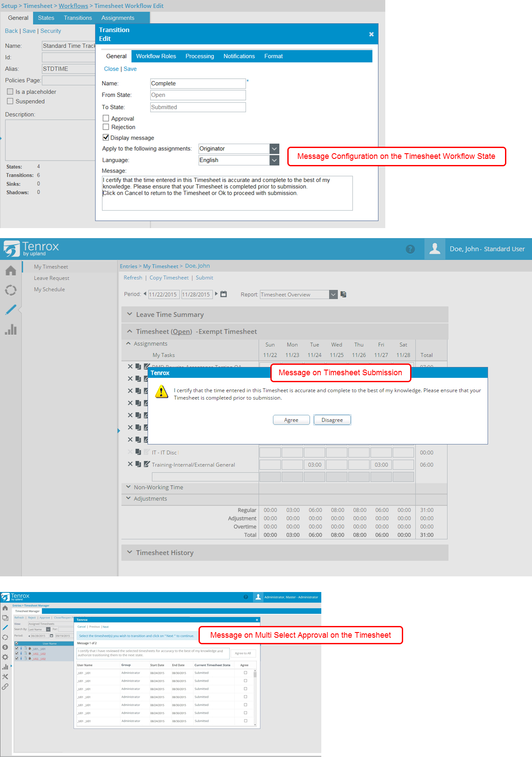The image size is (532, 757).
Task: Click the user avatar icon next to Doe, John
Action: tap(434, 249)
